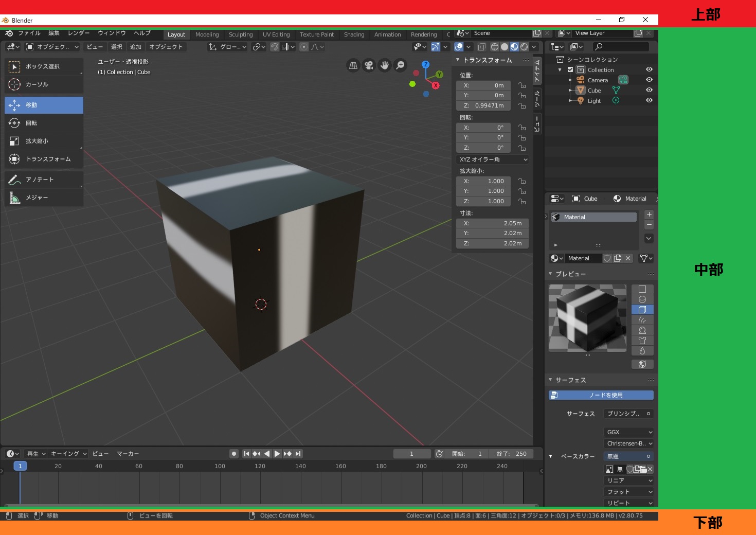This screenshot has width=756, height=535.
Task: Open the ウィンドウ menu
Action: pos(112,33)
